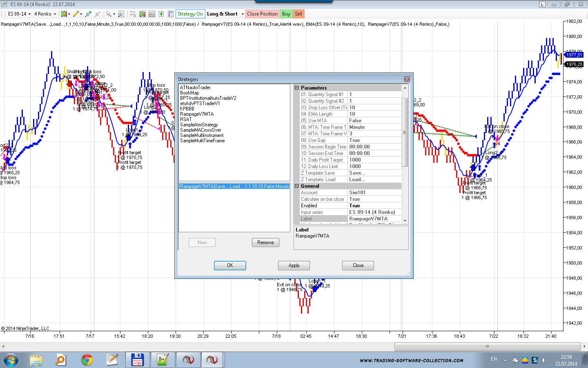Open Google Chrome from the taskbar
588x368 pixels.
(87, 360)
